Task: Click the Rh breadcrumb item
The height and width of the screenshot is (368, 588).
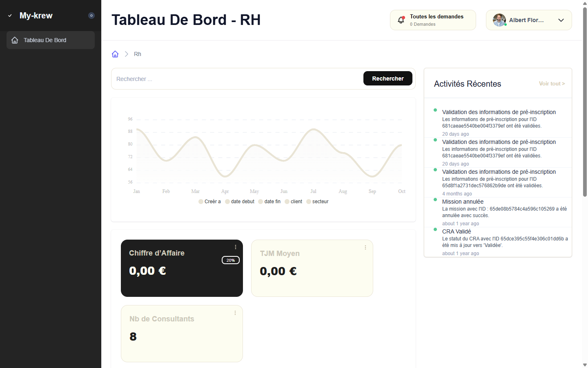Action: point(138,54)
